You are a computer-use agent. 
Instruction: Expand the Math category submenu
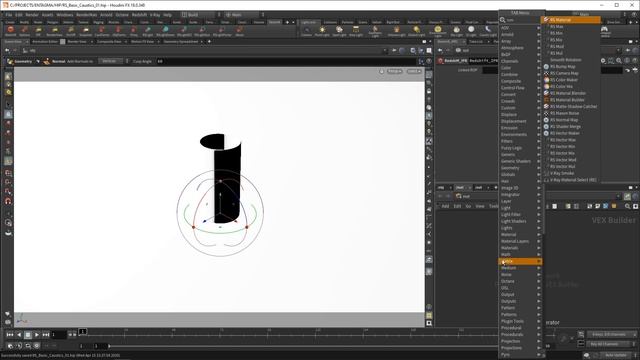(520, 255)
